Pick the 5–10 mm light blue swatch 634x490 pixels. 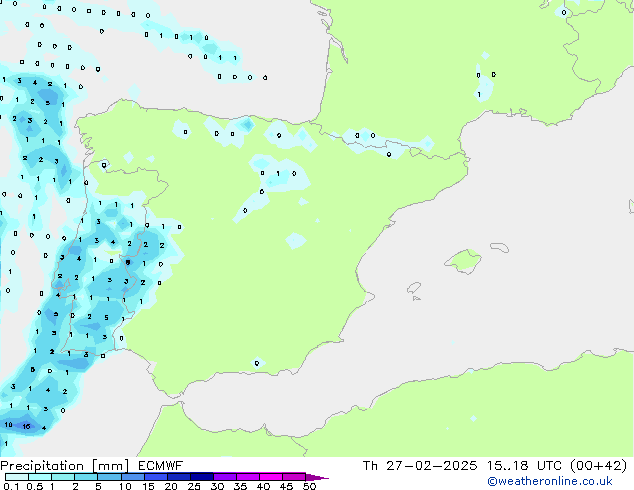click(109, 477)
